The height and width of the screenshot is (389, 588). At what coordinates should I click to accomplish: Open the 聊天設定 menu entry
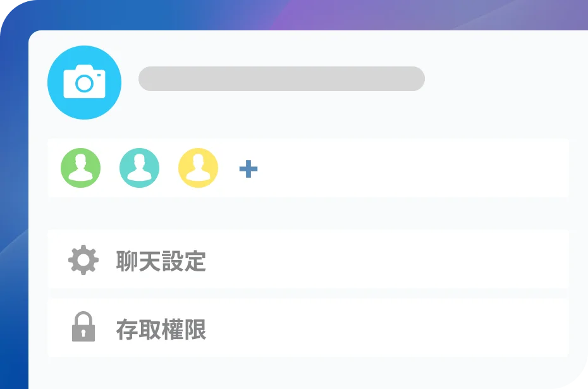(x=309, y=259)
